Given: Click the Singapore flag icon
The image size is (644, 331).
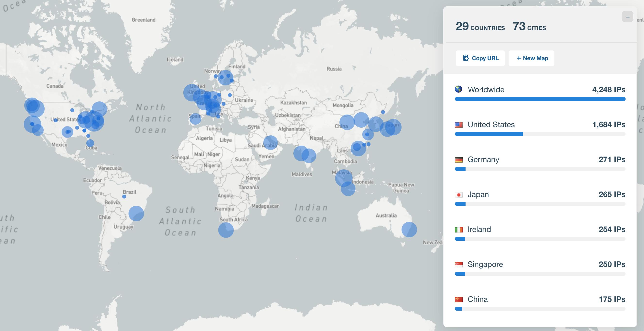Looking at the screenshot, I should point(459,265).
